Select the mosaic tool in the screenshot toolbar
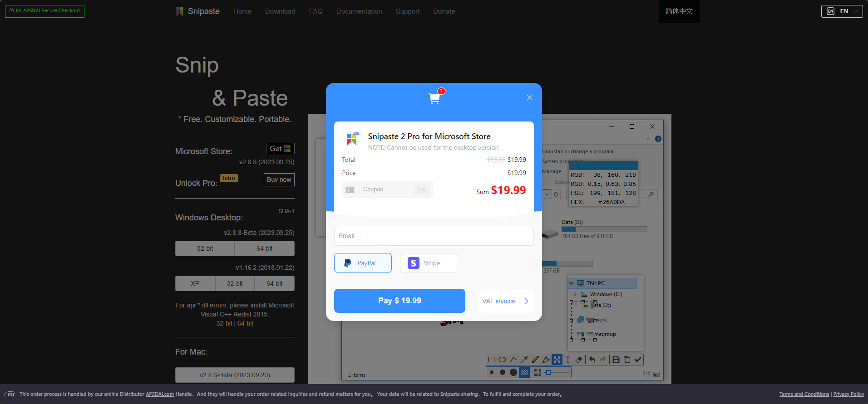The image size is (868, 404). pyautogui.click(x=557, y=360)
